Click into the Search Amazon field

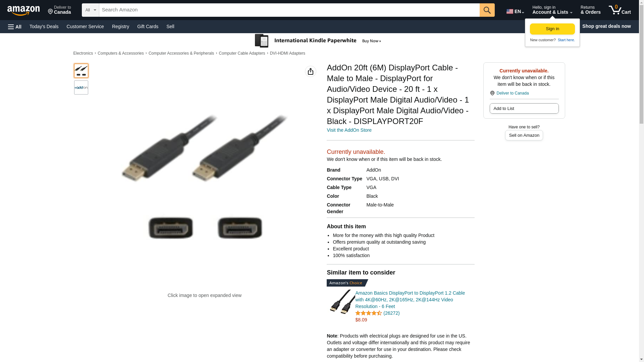pyautogui.click(x=289, y=10)
